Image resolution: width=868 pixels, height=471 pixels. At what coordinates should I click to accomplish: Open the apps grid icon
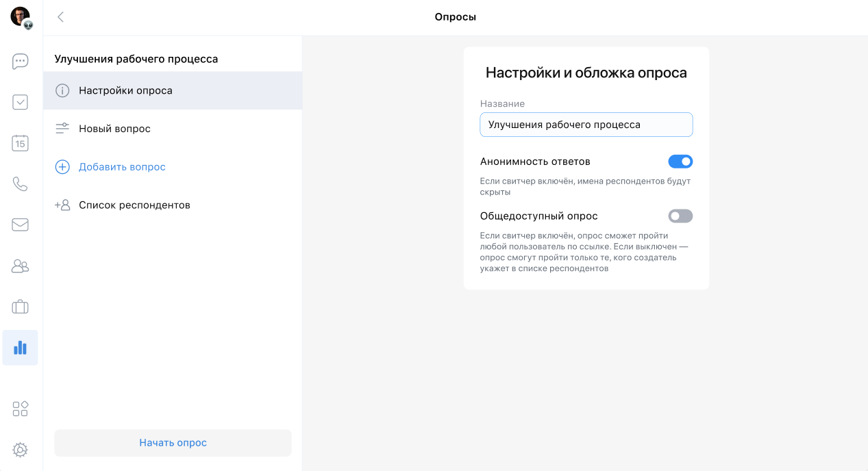coord(21,409)
